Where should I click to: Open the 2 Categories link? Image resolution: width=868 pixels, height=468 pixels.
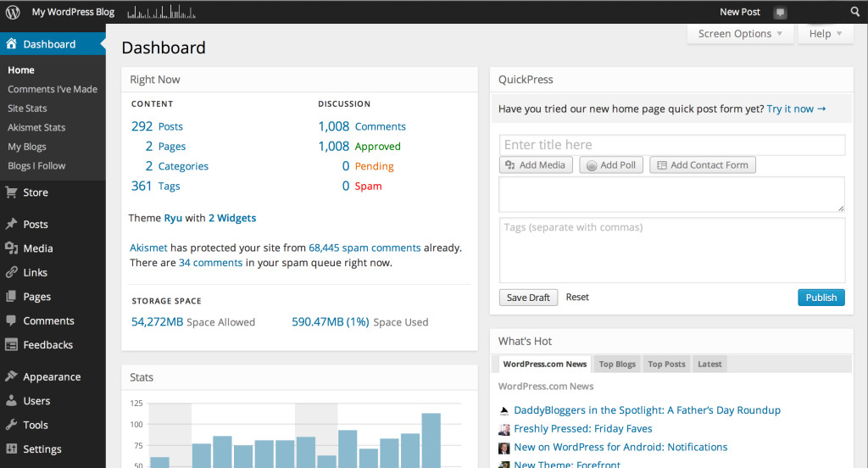[176, 166]
